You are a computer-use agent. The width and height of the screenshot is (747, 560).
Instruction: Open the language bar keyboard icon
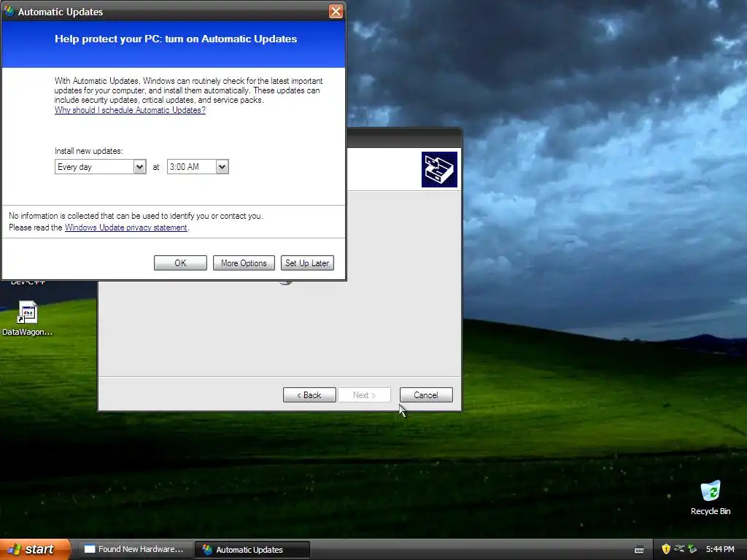[x=639, y=550]
